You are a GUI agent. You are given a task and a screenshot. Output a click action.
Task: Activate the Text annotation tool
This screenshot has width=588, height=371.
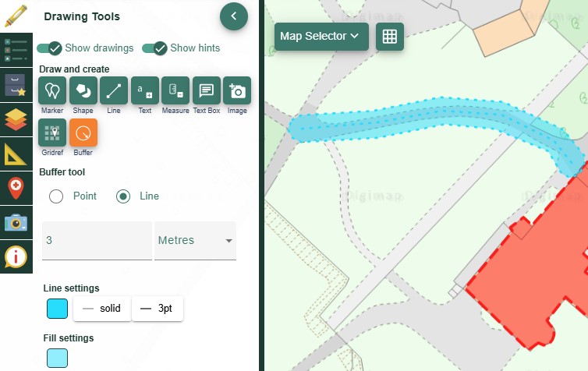point(145,91)
